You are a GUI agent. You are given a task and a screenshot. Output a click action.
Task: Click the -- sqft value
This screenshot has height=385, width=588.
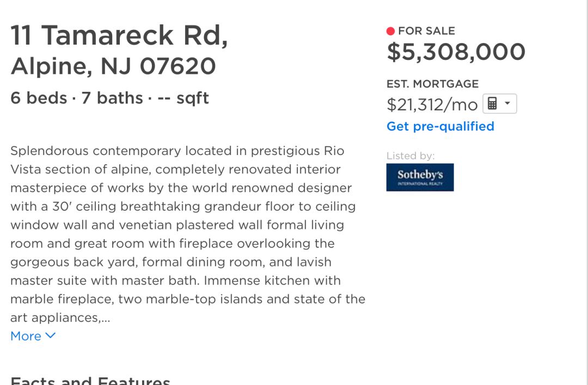tap(183, 98)
